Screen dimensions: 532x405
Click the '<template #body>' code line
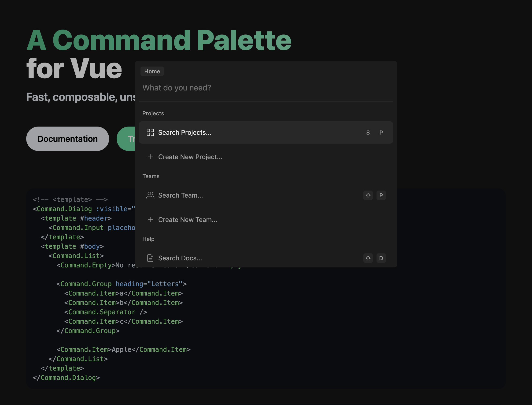[x=72, y=246]
